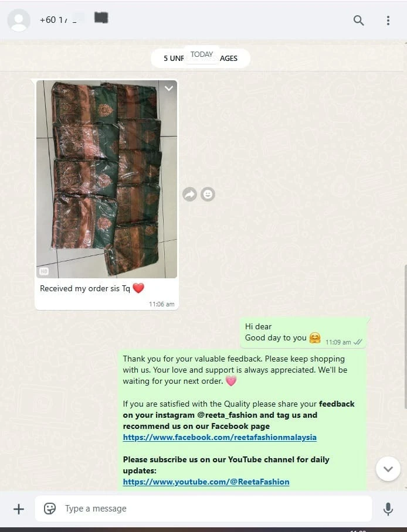Screen dimensions: 407x532
Task: Open the saree photo thumbnail
Action: [107, 179]
